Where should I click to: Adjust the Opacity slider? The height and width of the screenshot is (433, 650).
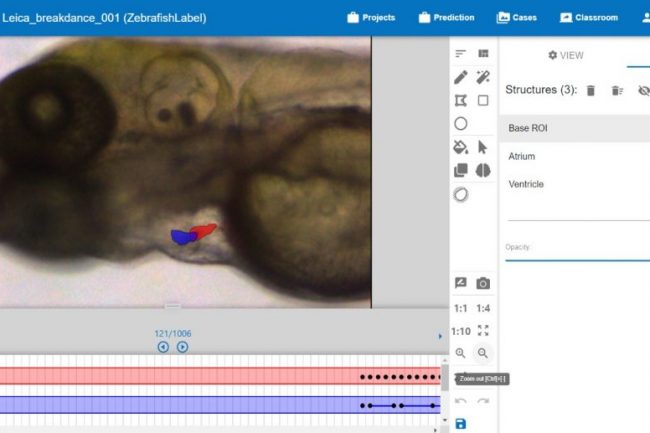point(577,260)
